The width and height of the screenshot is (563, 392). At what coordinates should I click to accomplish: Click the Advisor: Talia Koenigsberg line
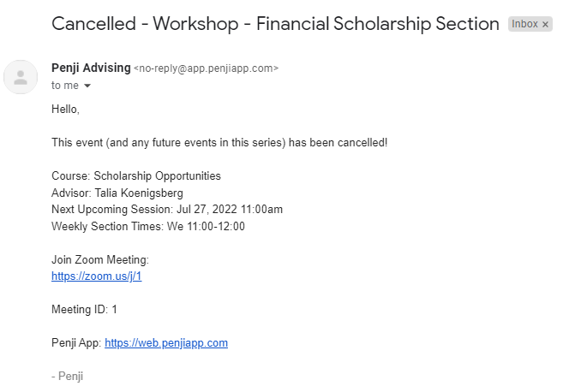[117, 193]
